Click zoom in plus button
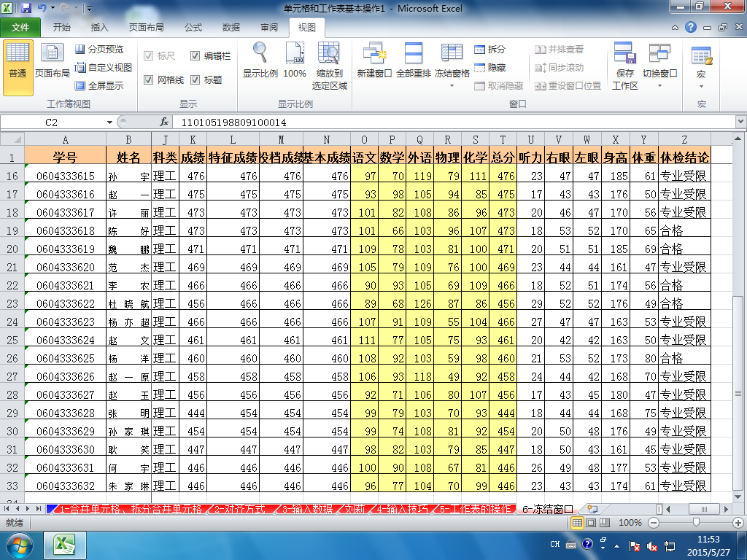This screenshot has width=747, height=560. [738, 523]
